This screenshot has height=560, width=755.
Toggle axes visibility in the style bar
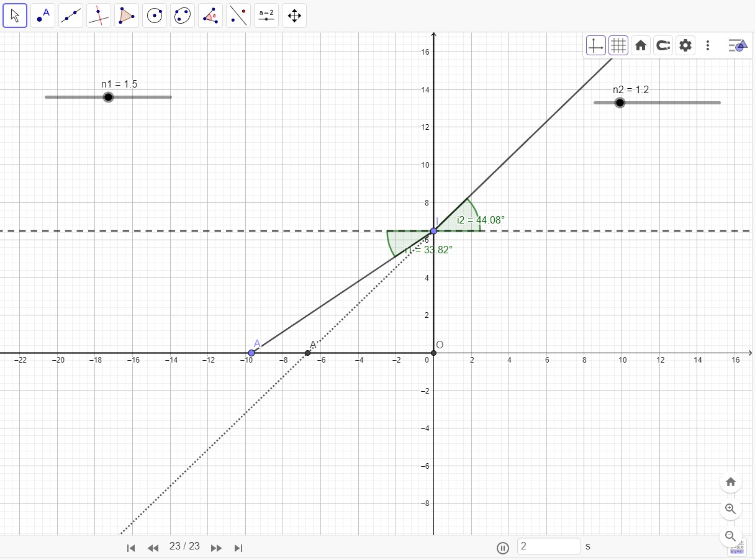point(595,45)
